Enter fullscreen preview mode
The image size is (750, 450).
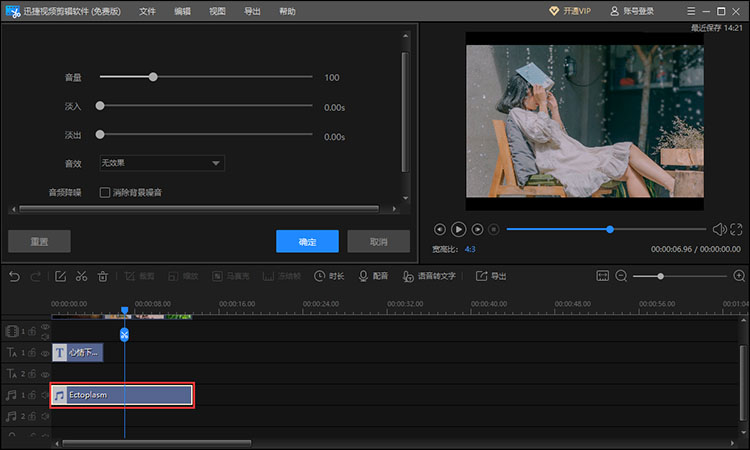736,230
